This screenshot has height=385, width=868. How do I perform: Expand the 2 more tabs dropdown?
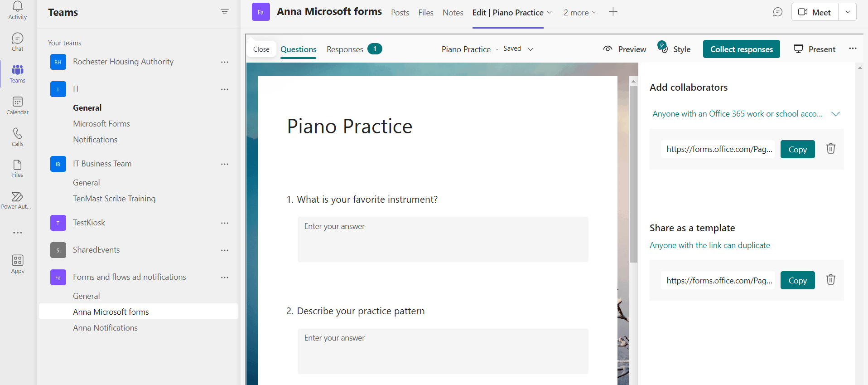click(x=580, y=13)
